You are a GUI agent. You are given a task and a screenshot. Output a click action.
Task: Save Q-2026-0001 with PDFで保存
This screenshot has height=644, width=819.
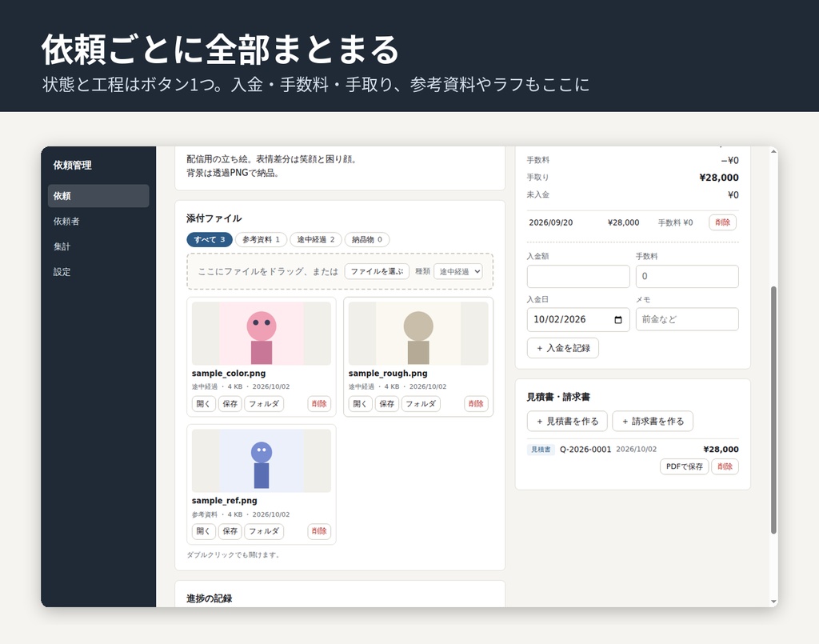tap(685, 466)
